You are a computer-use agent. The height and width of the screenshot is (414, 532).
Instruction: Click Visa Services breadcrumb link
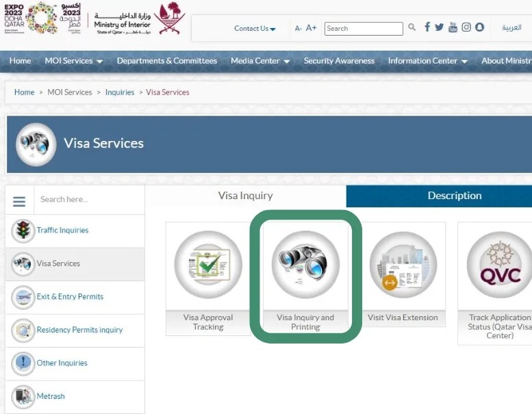pyautogui.click(x=168, y=92)
